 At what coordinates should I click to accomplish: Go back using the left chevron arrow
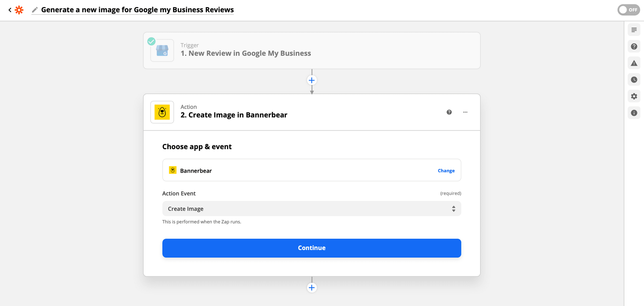click(x=10, y=10)
